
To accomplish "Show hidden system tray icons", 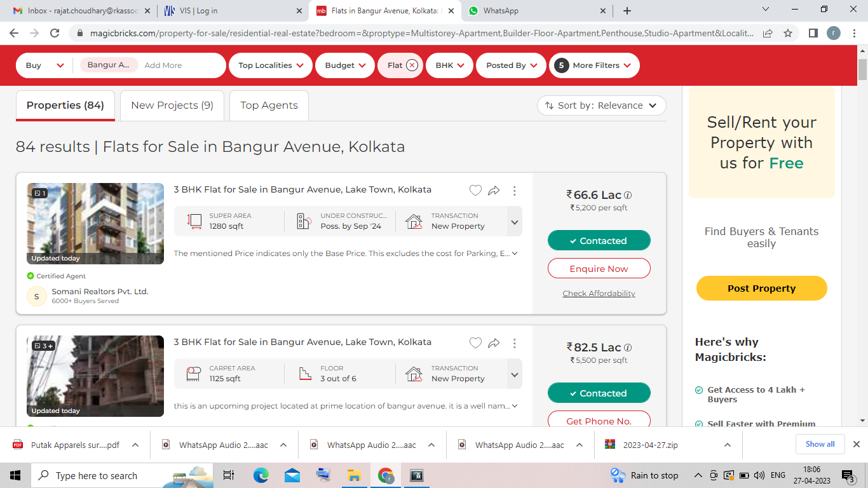I will tap(698, 475).
